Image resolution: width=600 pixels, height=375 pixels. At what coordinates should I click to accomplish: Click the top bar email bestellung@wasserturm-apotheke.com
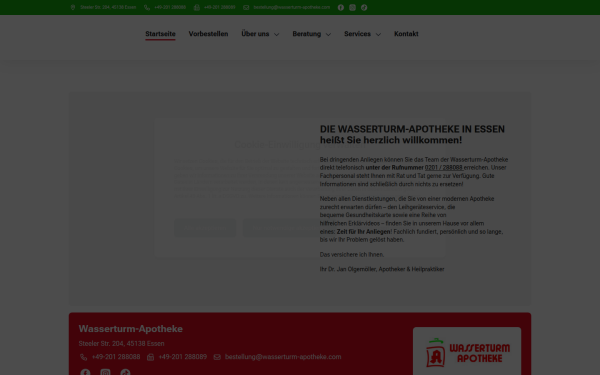click(292, 7)
